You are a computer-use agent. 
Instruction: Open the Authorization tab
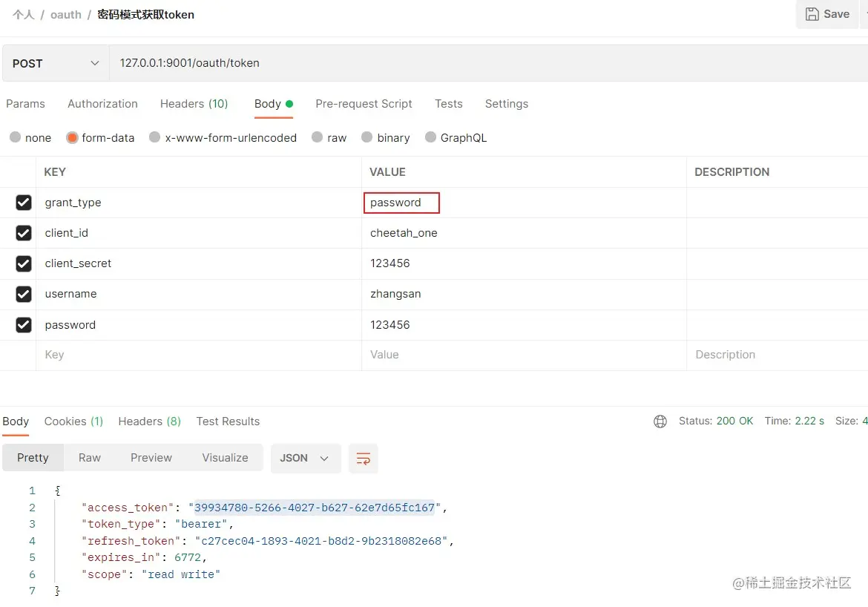point(102,104)
